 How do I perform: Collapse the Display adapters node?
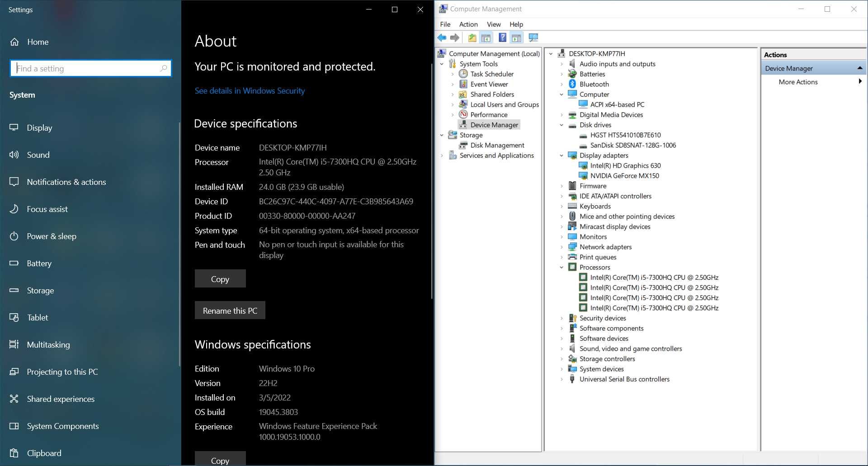click(x=561, y=155)
